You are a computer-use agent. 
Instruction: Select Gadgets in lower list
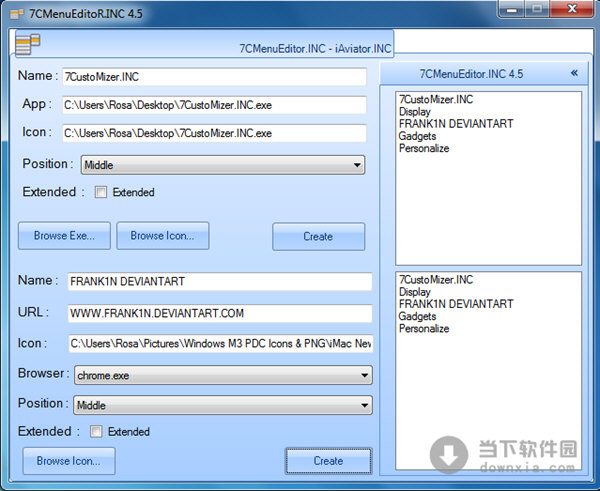click(x=417, y=316)
